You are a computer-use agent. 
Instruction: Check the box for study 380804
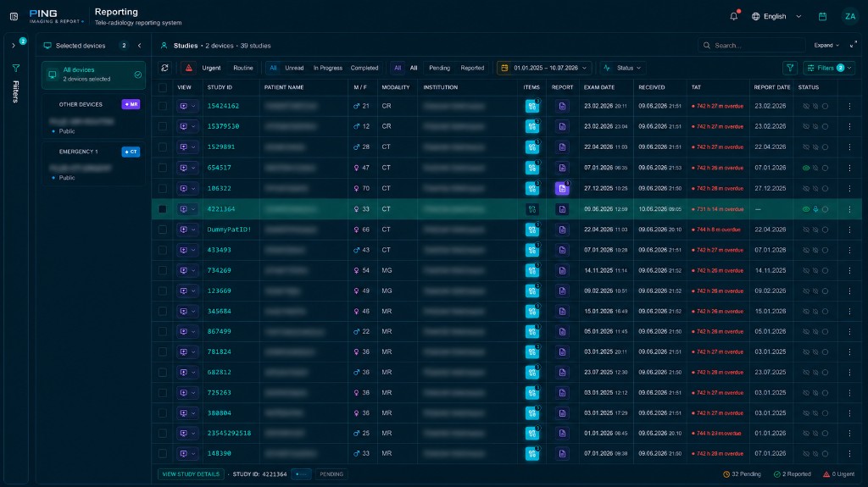[x=162, y=413]
